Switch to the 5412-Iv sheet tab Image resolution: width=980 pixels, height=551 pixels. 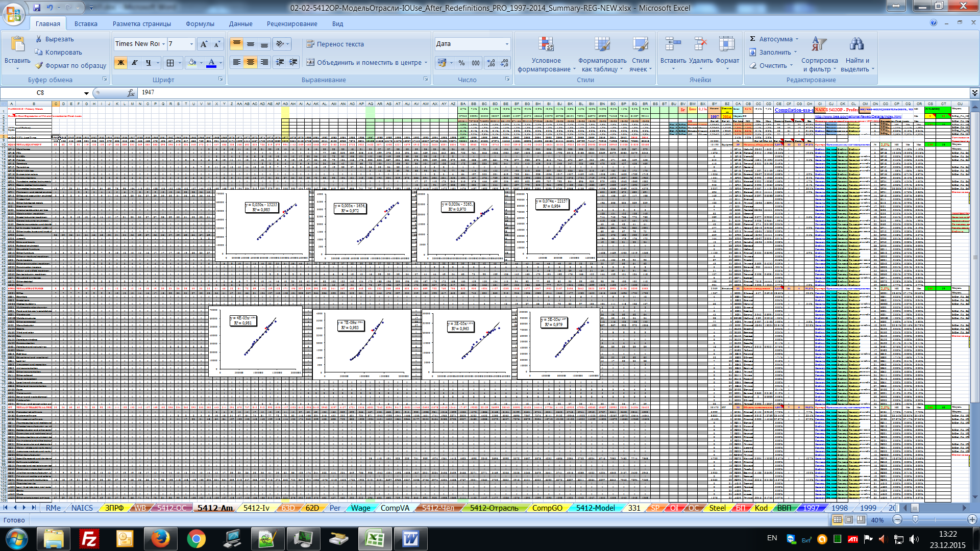coord(256,508)
